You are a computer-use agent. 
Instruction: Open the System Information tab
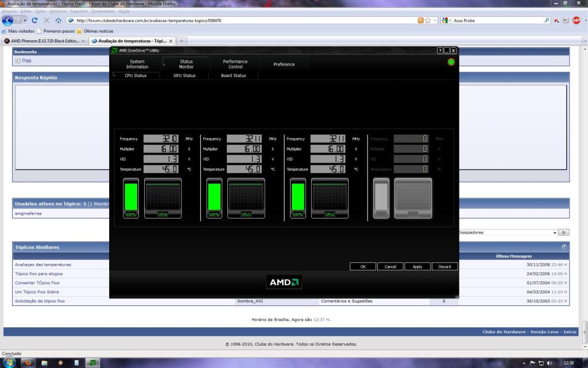tap(137, 64)
